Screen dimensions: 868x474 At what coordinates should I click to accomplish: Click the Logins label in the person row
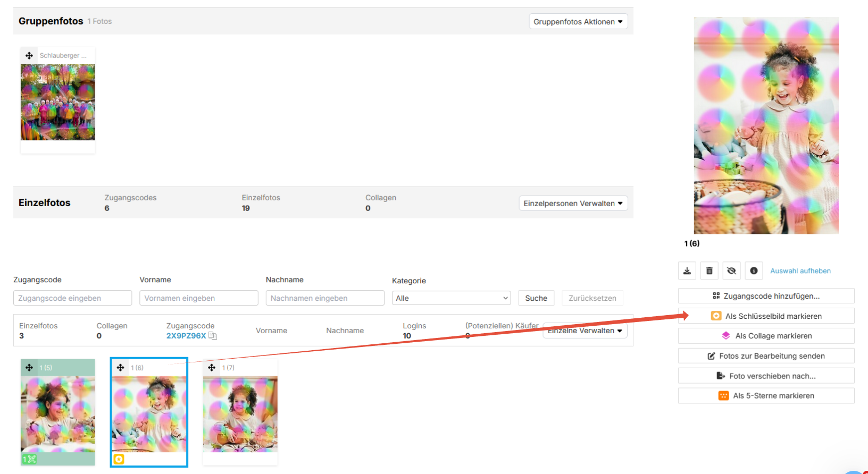pyautogui.click(x=414, y=326)
